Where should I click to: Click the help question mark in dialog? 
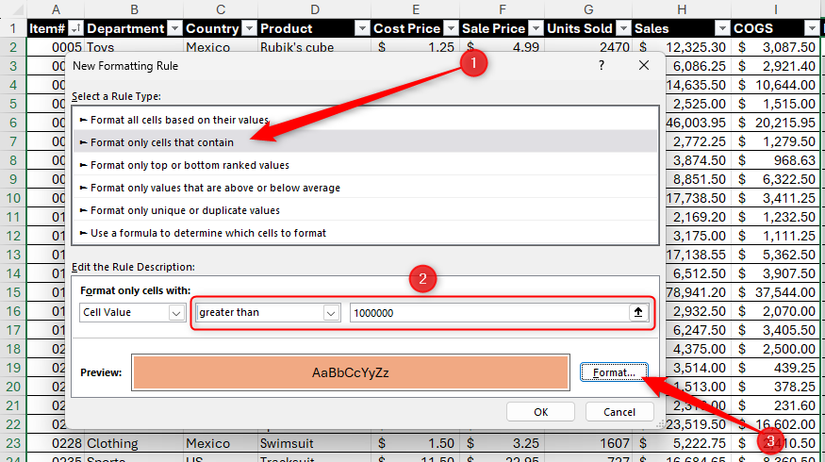click(x=601, y=65)
